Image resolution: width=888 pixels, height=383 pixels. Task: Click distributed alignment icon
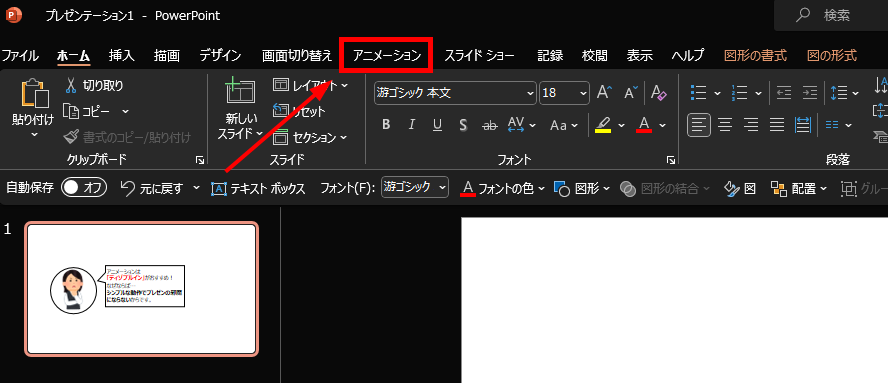click(802, 125)
